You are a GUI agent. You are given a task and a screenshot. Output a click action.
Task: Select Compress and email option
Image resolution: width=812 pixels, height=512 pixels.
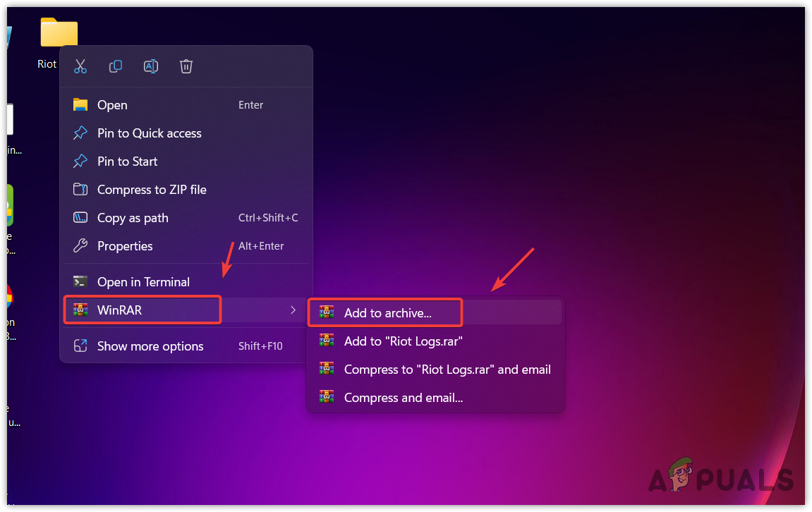click(x=403, y=397)
